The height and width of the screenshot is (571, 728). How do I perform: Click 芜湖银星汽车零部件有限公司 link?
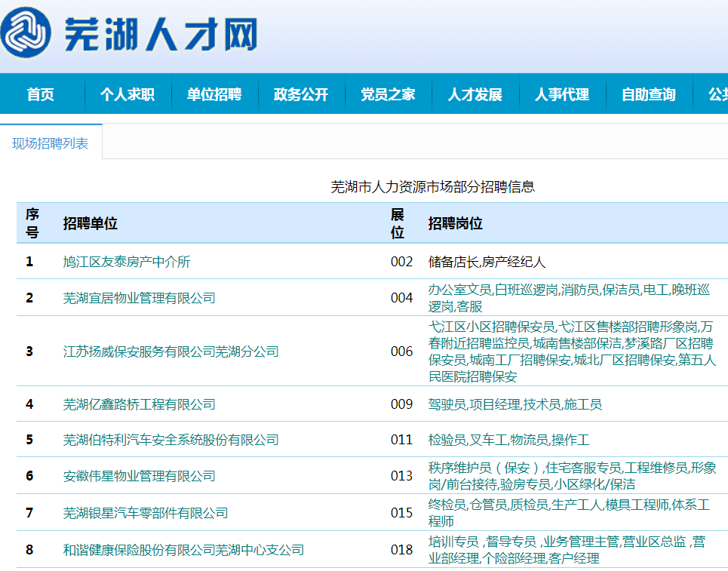pyautogui.click(x=146, y=513)
